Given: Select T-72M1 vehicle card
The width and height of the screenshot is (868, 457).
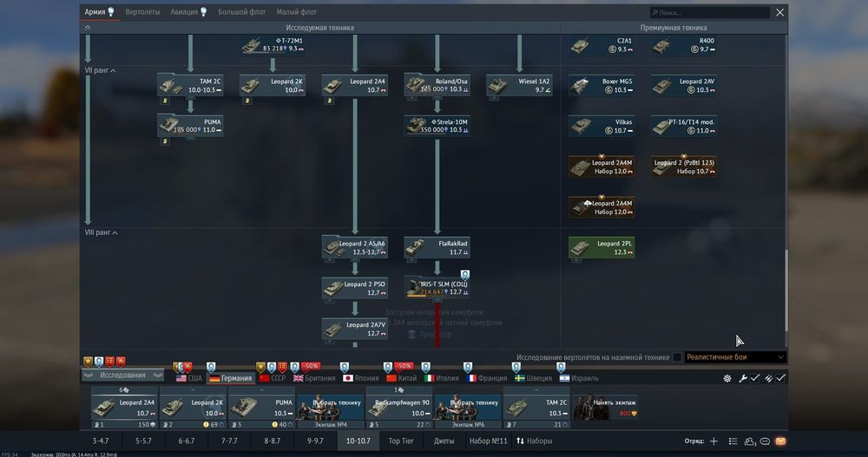Looking at the screenshot, I should pos(273,45).
